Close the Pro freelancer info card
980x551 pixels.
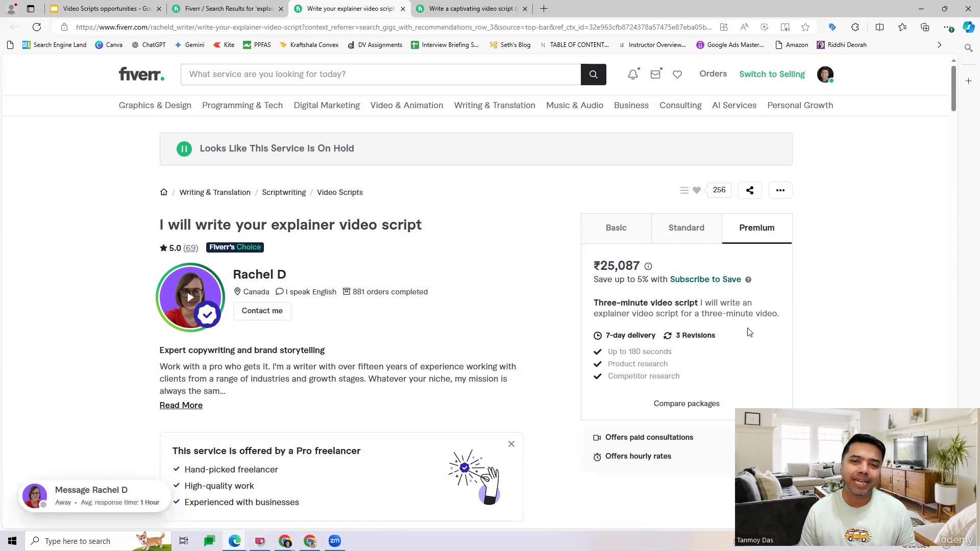[511, 444]
